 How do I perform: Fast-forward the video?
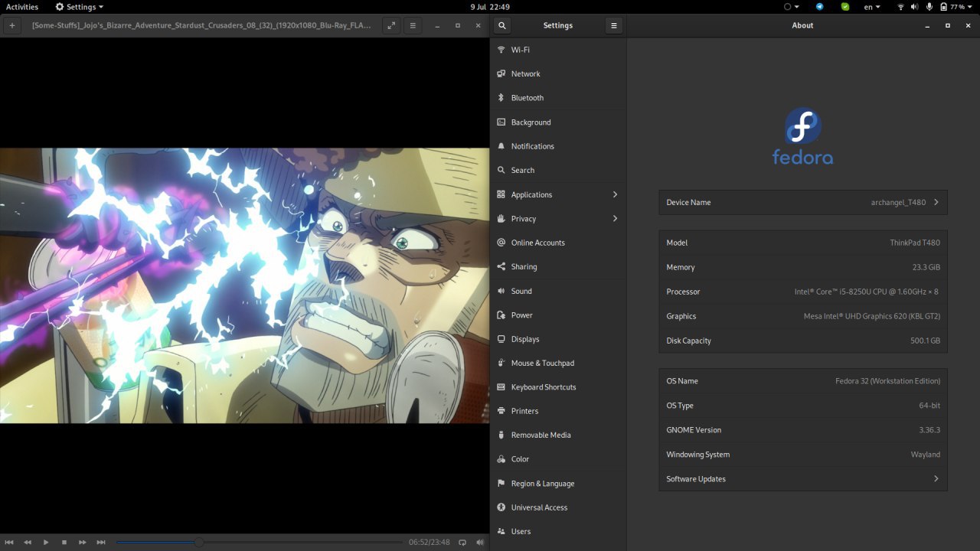coord(83,543)
